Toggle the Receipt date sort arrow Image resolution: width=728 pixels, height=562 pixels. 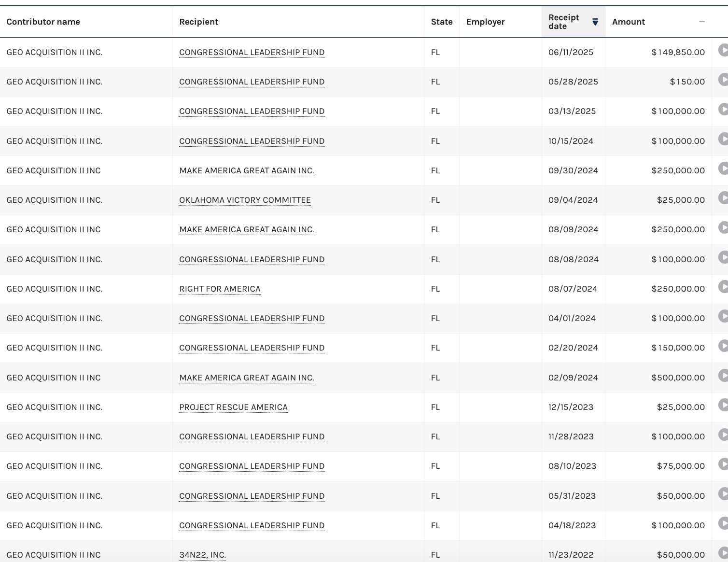point(595,22)
